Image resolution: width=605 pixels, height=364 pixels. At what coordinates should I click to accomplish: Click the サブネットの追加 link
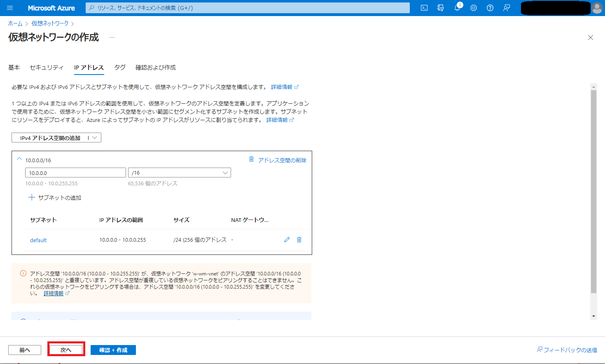click(60, 198)
